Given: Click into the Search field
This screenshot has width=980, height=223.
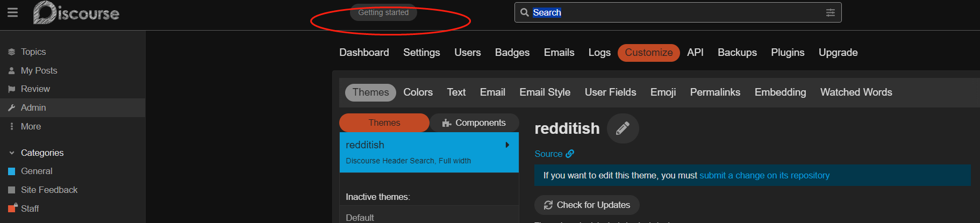Looking at the screenshot, I should [672, 12].
